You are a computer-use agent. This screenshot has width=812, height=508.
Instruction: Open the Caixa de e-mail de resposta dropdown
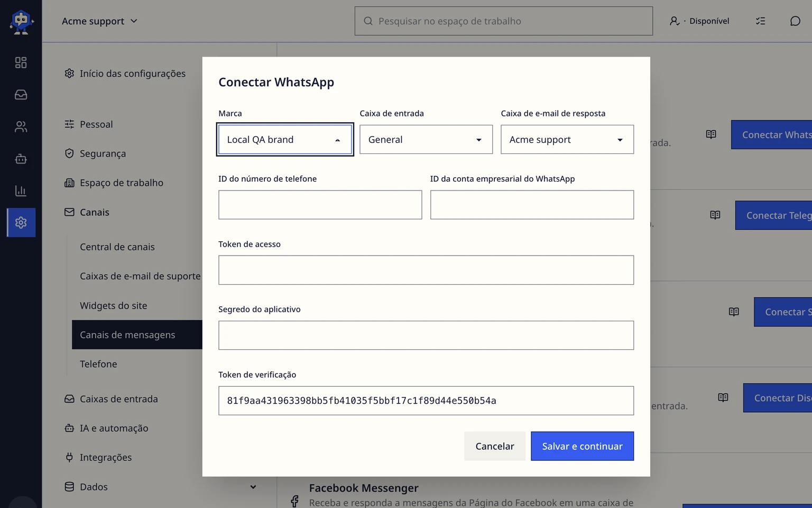coord(567,140)
